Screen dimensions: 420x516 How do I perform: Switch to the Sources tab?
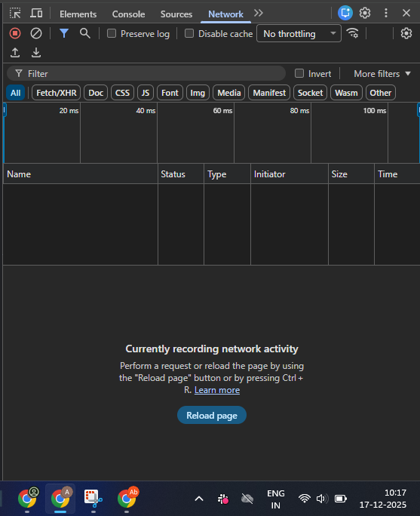pyautogui.click(x=176, y=14)
